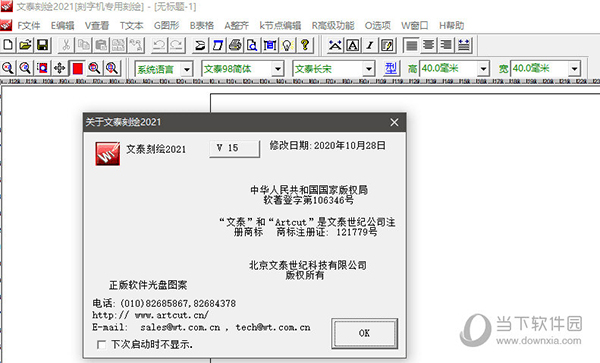The width and height of the screenshot is (600, 363).
Task: Click the V 15 version button
Action: coord(235,148)
